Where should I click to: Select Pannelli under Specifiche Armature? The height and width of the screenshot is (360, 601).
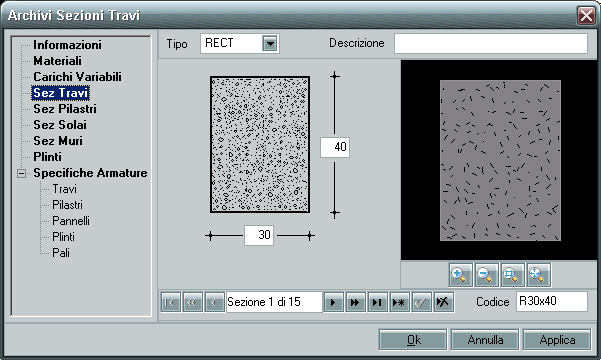[71, 221]
